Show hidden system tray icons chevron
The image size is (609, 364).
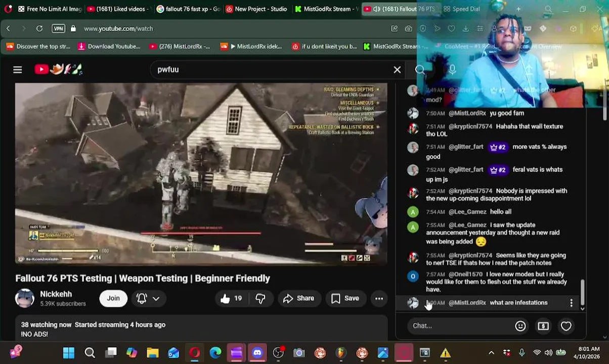491,353
